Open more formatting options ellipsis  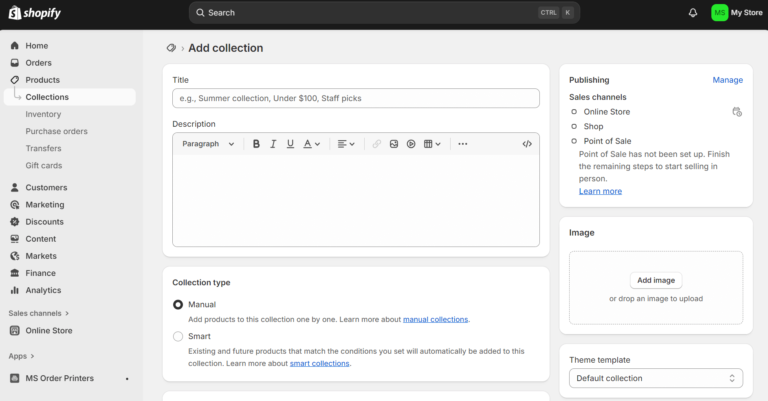click(x=462, y=144)
